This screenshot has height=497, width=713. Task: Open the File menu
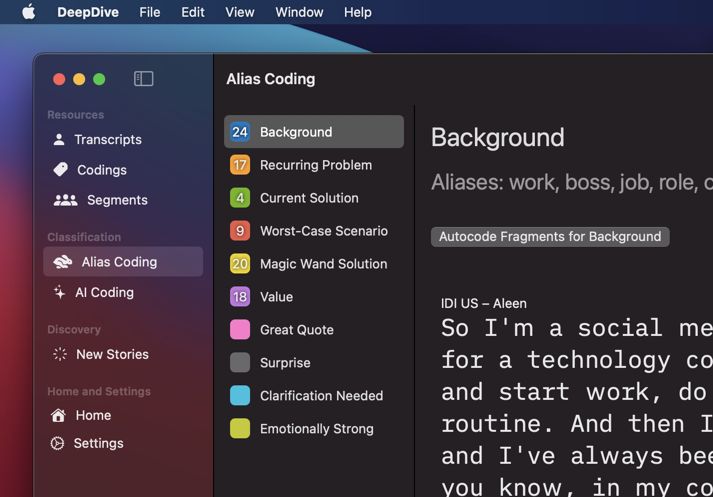150,12
